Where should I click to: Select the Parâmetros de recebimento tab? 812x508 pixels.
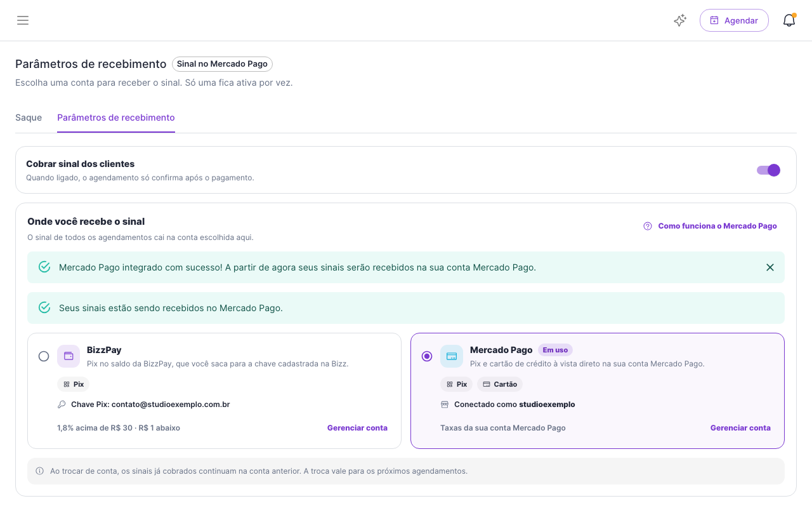coord(116,117)
